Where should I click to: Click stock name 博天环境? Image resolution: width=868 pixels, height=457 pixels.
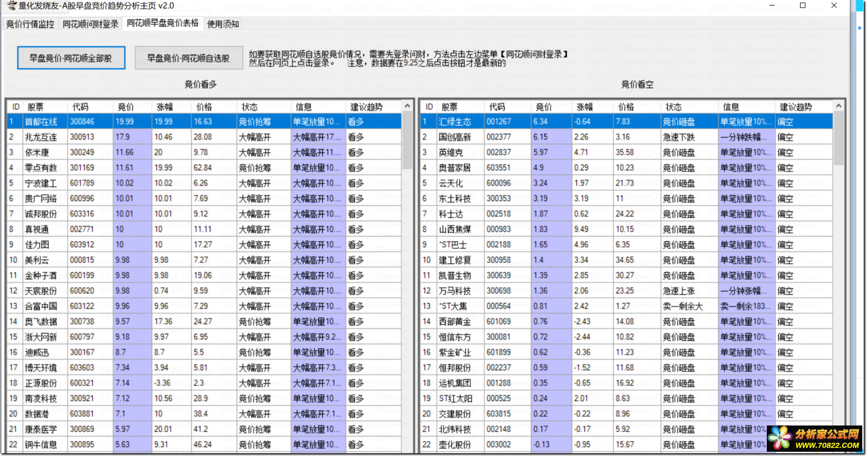pos(41,368)
